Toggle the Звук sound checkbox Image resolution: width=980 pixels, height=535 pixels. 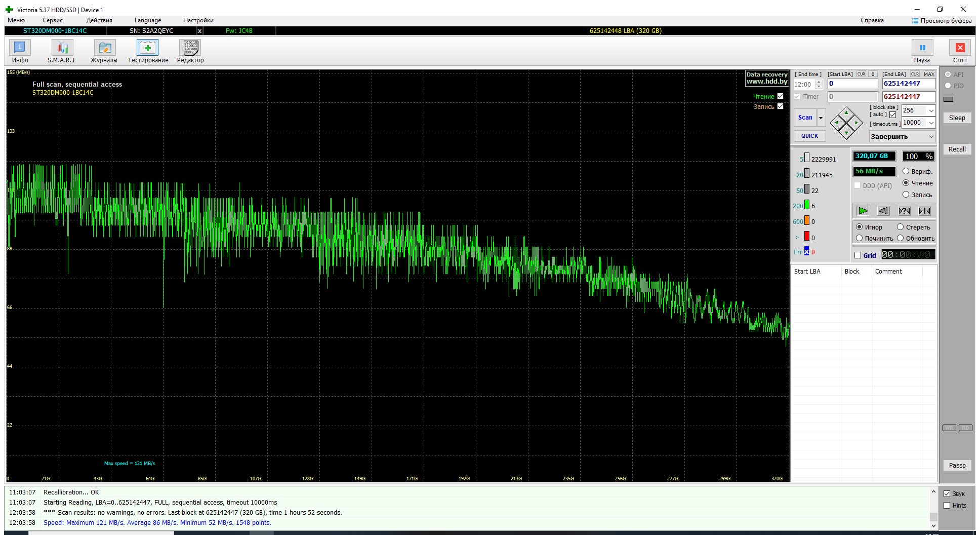click(x=947, y=493)
